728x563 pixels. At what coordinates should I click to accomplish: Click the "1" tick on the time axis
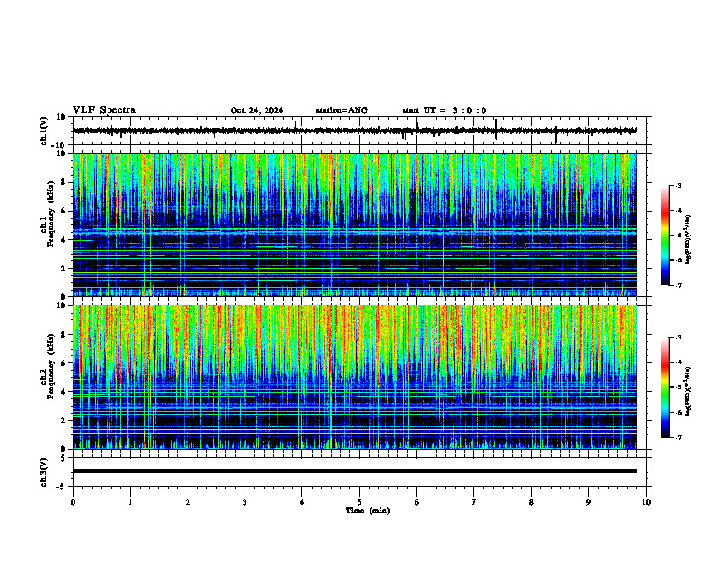point(130,502)
